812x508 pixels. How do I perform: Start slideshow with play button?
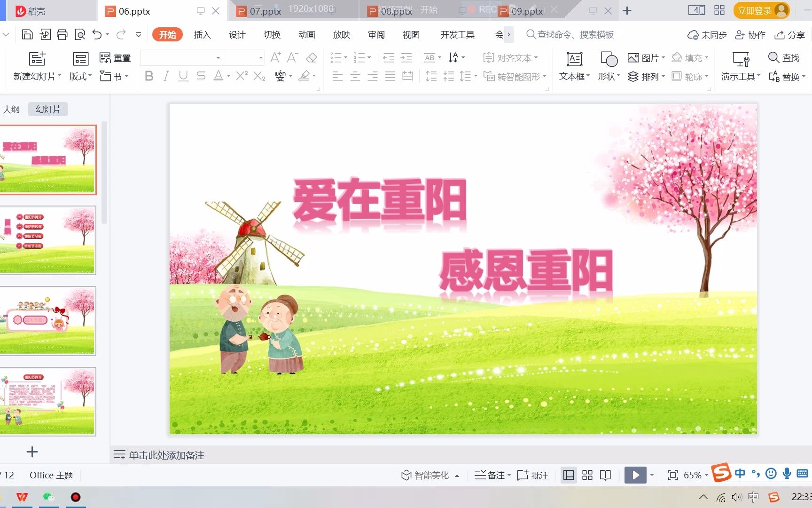click(x=635, y=475)
